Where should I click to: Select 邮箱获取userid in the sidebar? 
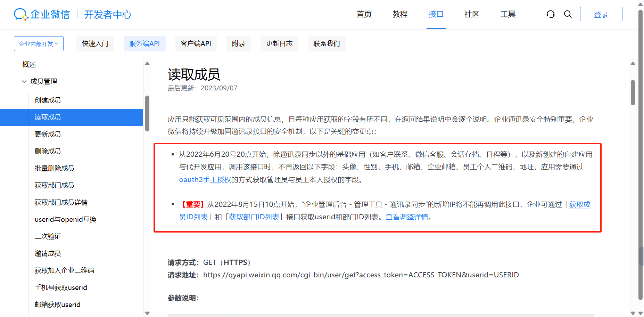[58, 305]
